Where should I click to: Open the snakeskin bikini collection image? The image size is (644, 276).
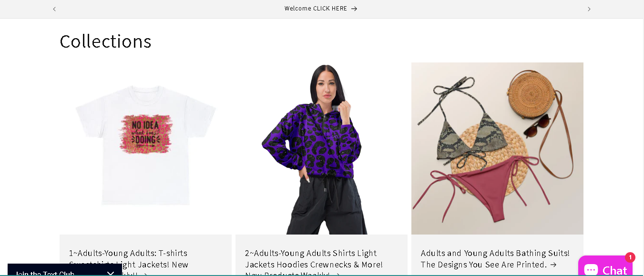tap(497, 148)
